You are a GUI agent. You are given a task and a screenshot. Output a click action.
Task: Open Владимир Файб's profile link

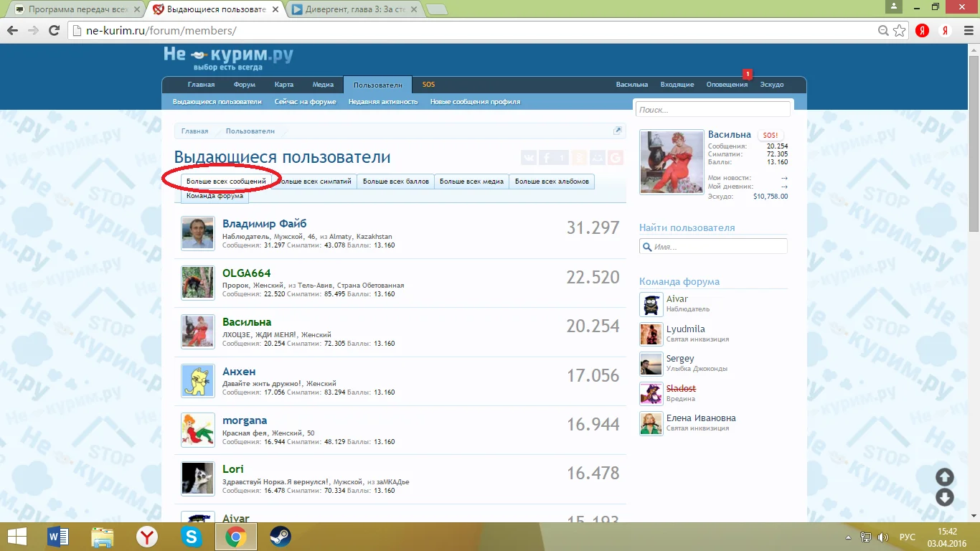point(264,224)
